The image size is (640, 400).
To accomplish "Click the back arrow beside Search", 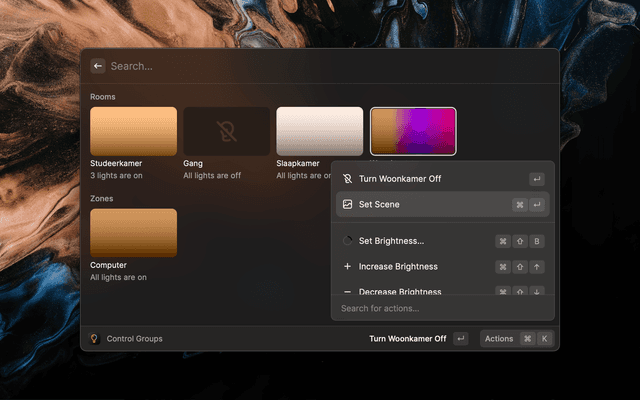I will point(98,66).
